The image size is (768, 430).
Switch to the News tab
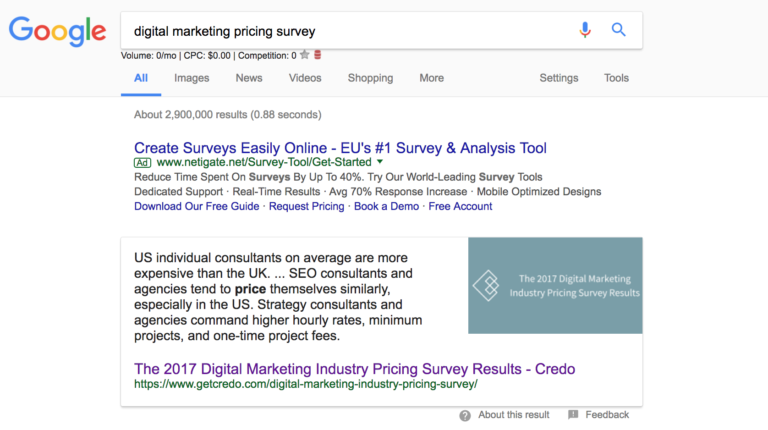point(249,78)
